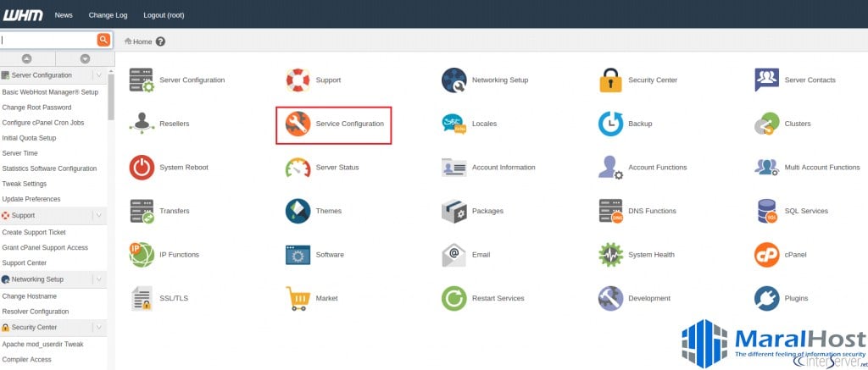Open the Email envelope icon
The image size is (868, 370).
[454, 255]
